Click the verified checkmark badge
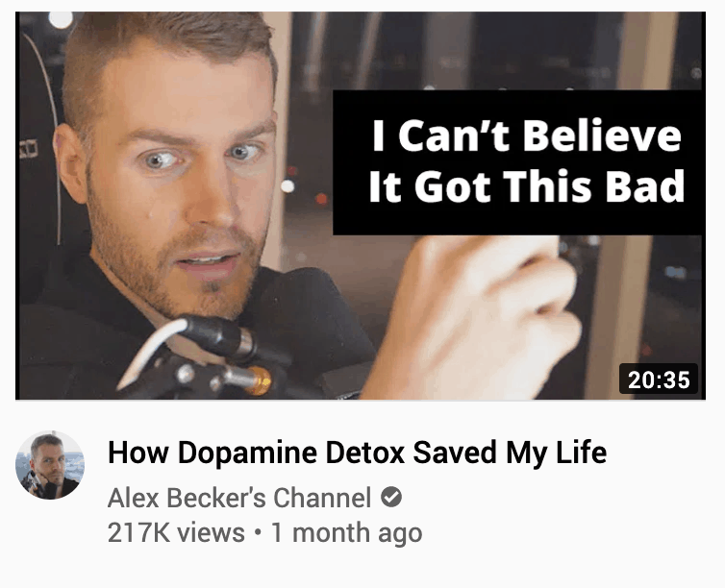Viewport: 725px width, 588px height. [391, 498]
